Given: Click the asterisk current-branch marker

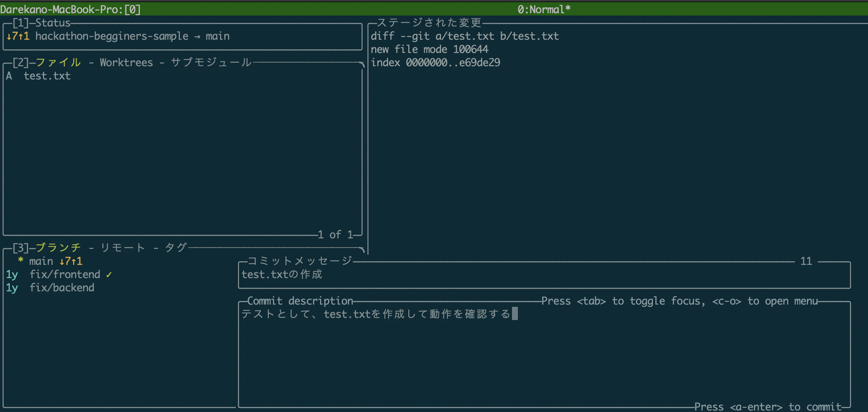Looking at the screenshot, I should 21,260.
